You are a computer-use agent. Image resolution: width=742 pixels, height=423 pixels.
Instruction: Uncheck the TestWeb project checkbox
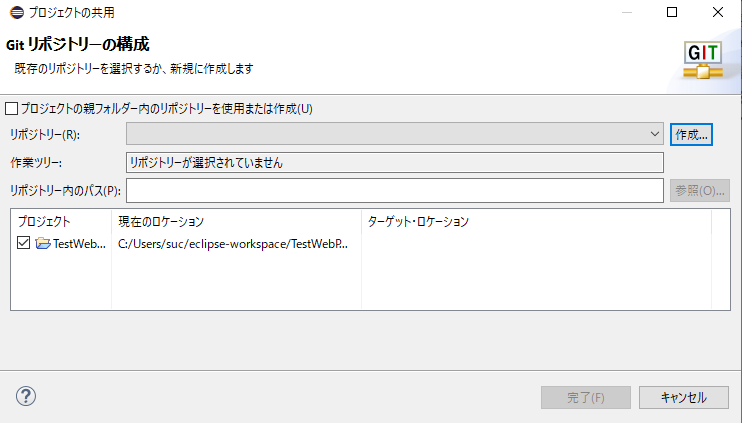(x=23, y=243)
